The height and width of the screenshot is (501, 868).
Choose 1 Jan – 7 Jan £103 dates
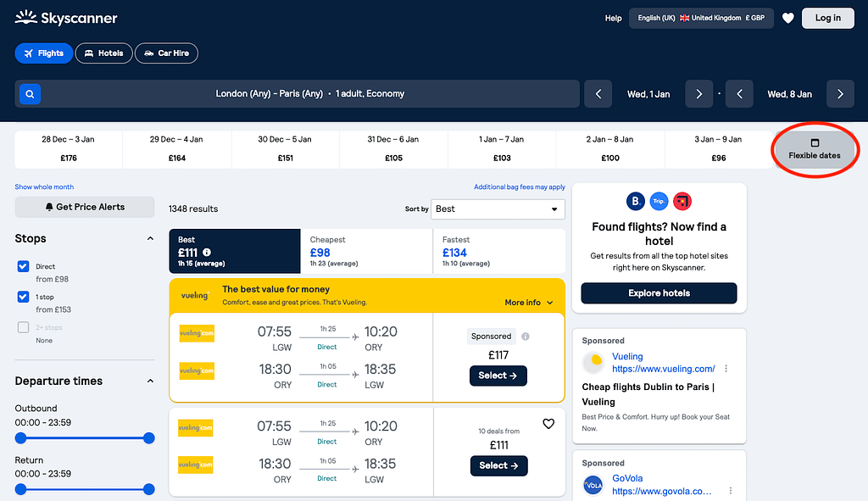click(x=502, y=149)
